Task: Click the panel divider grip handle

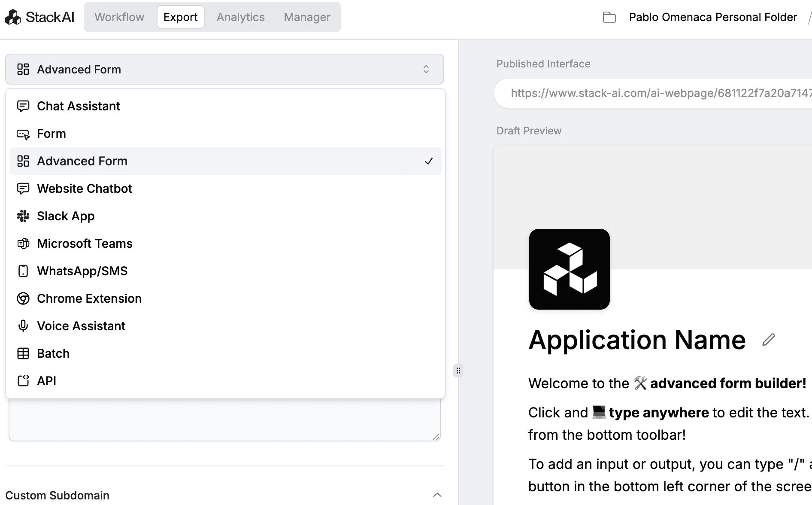Action: (458, 371)
